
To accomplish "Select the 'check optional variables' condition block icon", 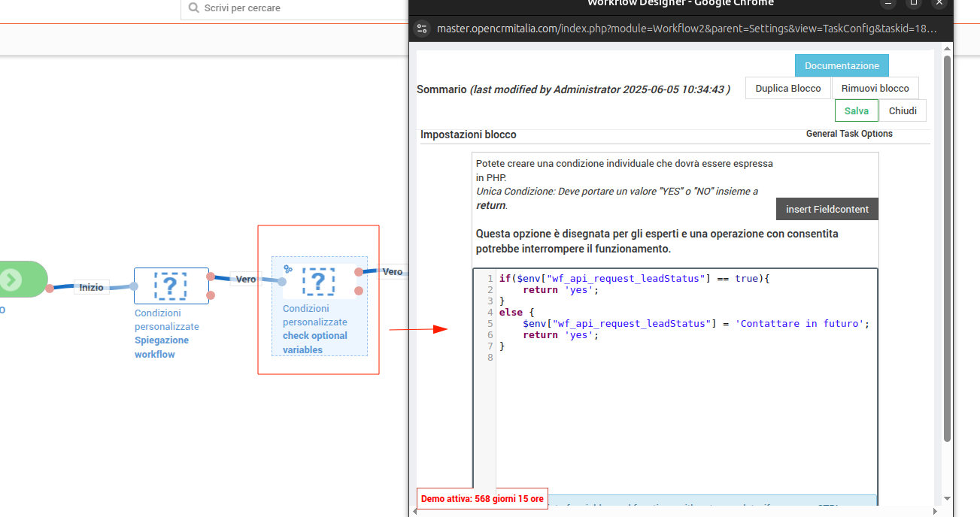I will click(318, 281).
